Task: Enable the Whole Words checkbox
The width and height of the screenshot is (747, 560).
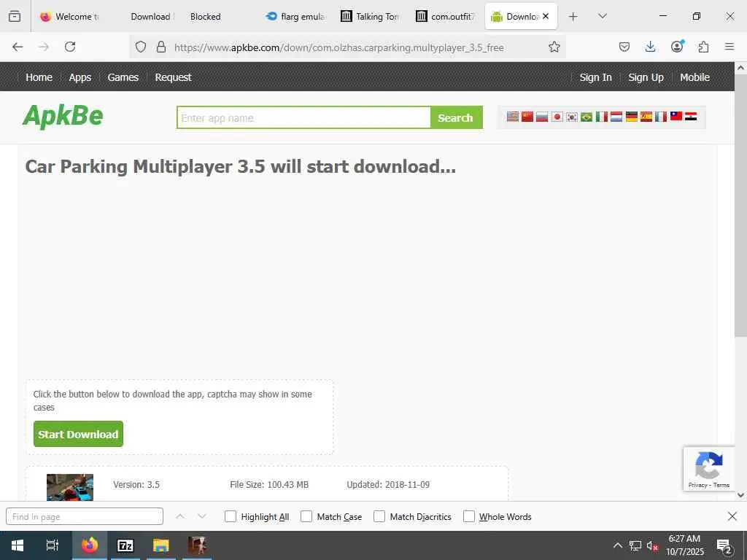Action: [x=469, y=516]
